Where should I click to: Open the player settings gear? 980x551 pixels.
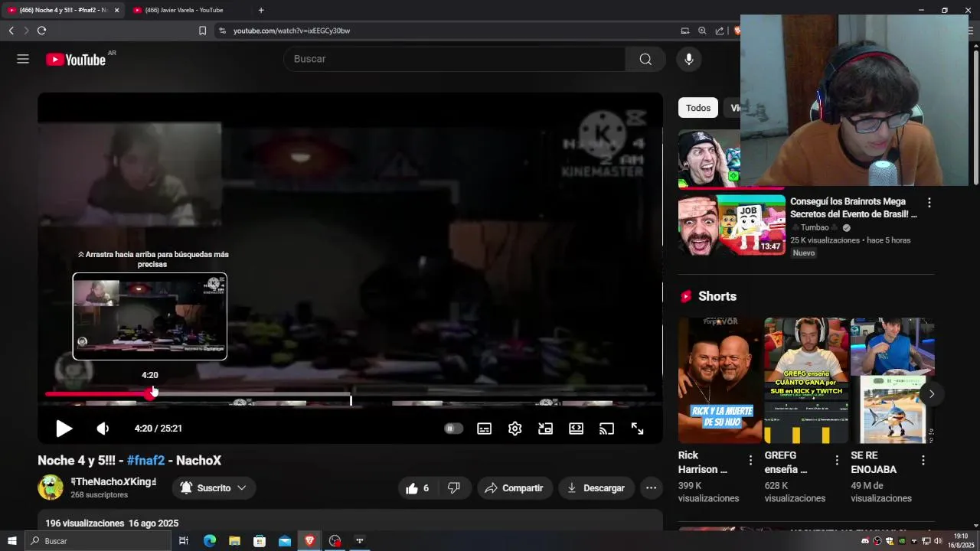pyautogui.click(x=515, y=429)
